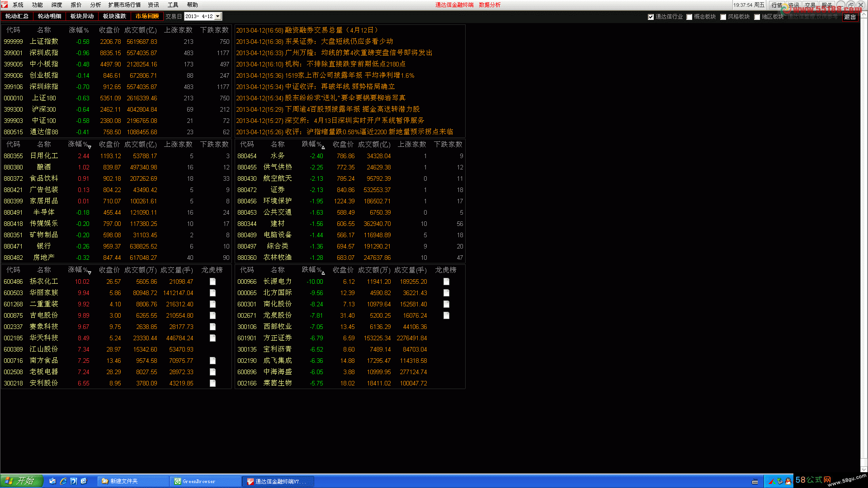Select the 上证指数 index row

pyautogui.click(x=116, y=42)
